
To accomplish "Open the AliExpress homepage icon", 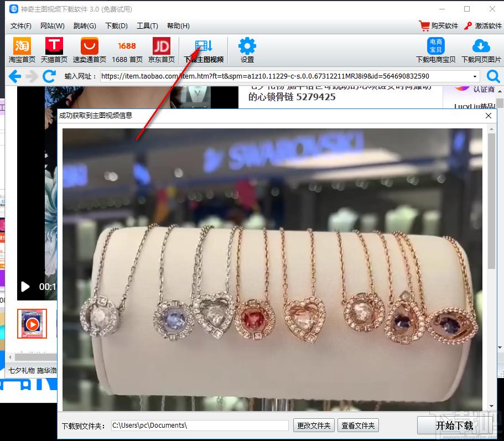I will [x=90, y=46].
